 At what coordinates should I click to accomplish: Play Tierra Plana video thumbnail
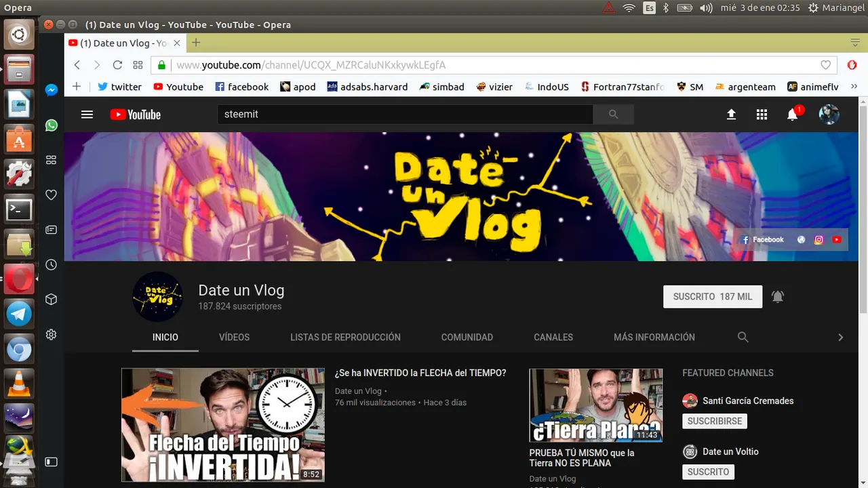coord(596,405)
